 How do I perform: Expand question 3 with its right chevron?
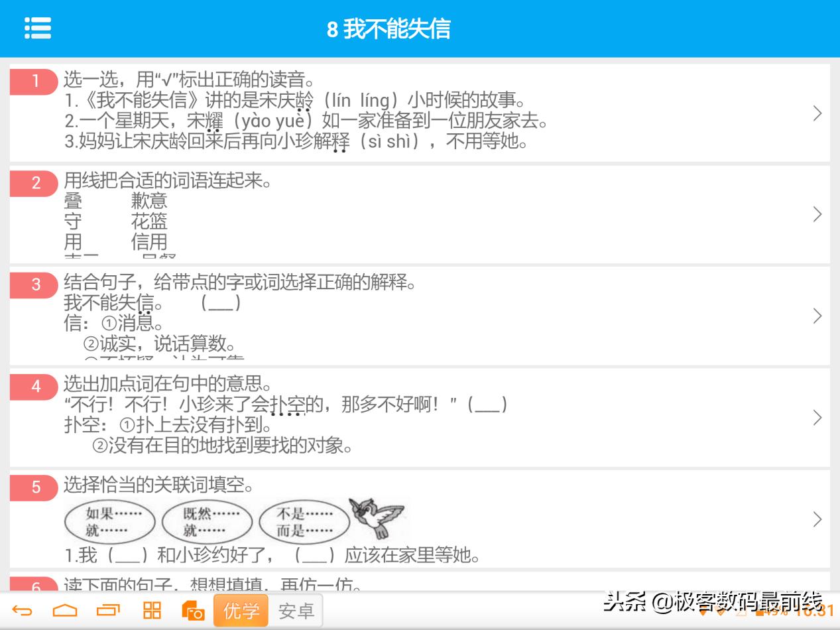[x=817, y=316]
